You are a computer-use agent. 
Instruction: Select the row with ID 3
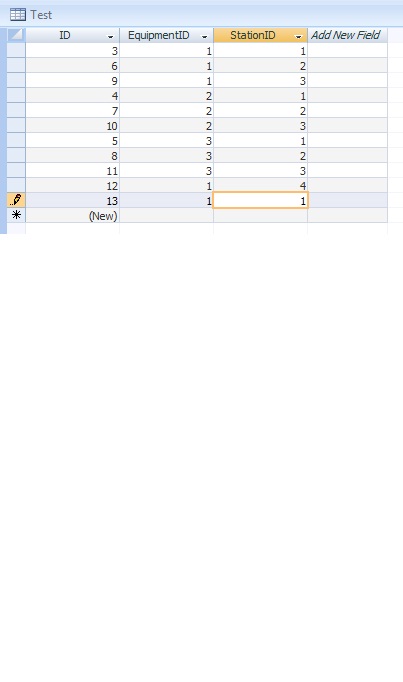[16, 50]
